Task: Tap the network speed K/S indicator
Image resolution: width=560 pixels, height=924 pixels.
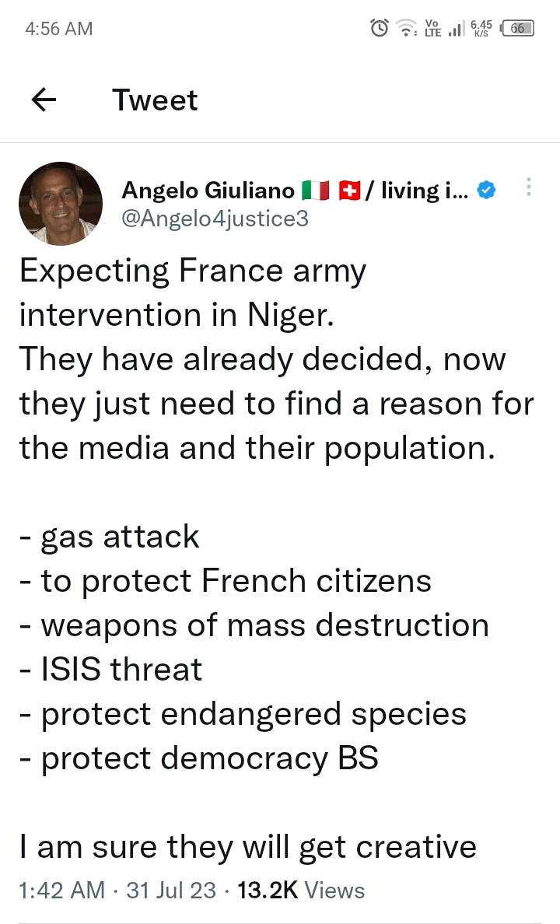Action: click(481, 28)
